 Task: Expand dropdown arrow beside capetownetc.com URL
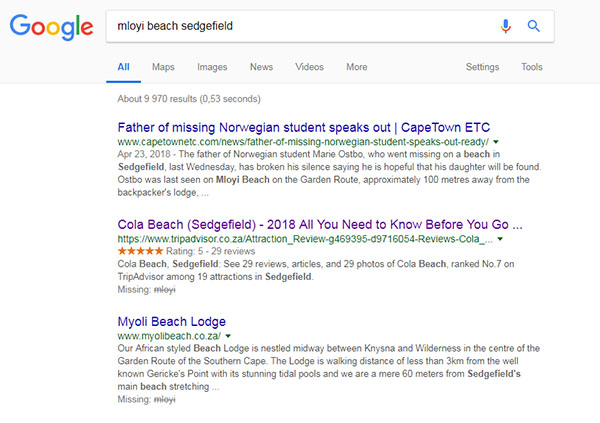tap(496, 143)
